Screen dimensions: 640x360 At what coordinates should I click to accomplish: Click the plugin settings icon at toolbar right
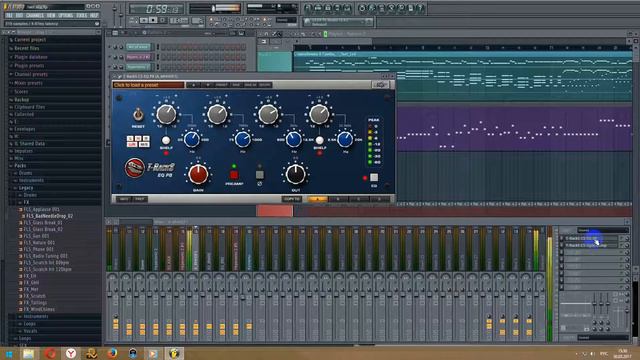click(380, 84)
